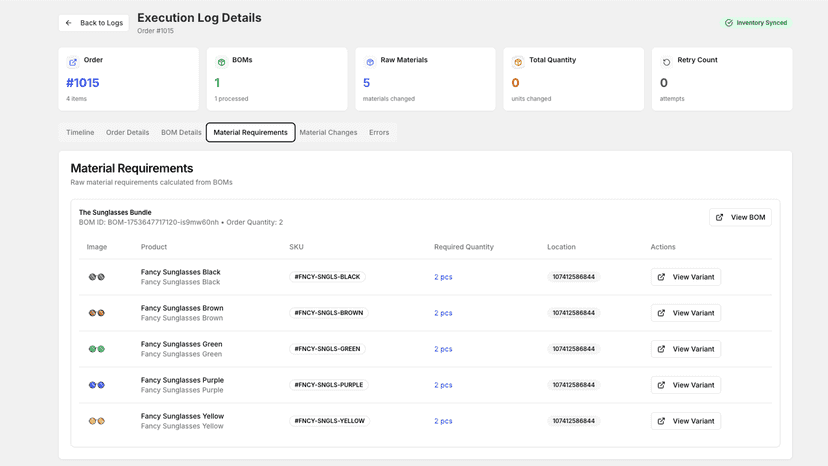Click View Variant for Fancy Sunglasses Brown
This screenshot has width=828, height=466.
(x=685, y=313)
